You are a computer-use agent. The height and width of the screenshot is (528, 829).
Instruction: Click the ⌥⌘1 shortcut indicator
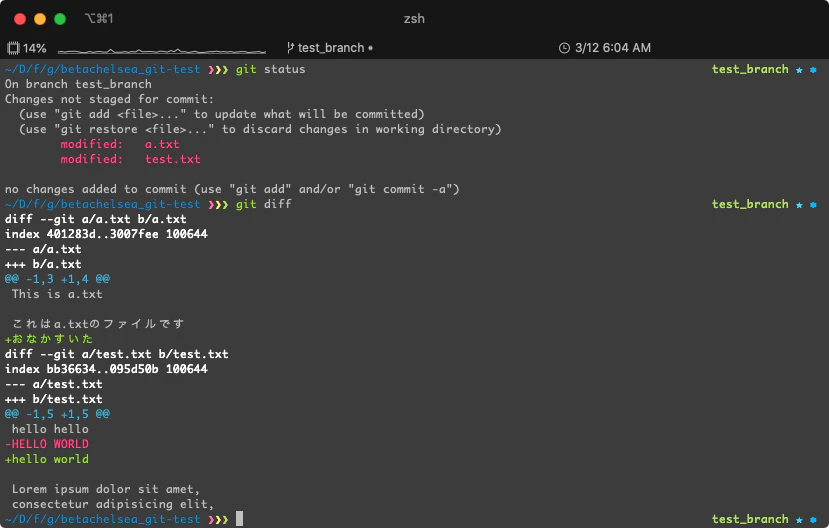pyautogui.click(x=99, y=19)
